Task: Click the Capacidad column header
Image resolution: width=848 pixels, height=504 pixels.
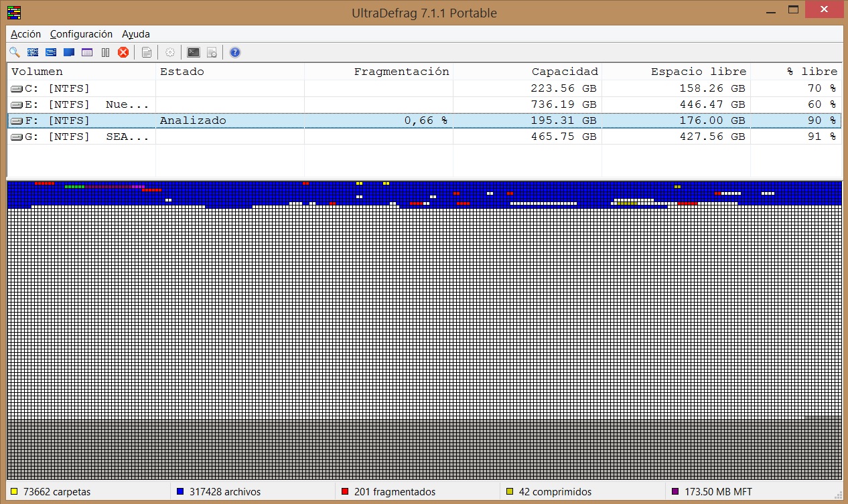Action: [x=564, y=72]
